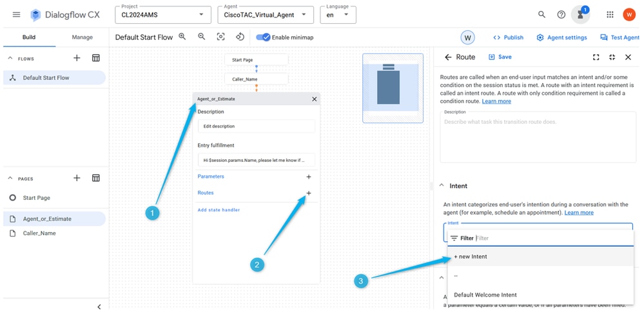
Task: Open the help question mark icon
Action: 561,15
